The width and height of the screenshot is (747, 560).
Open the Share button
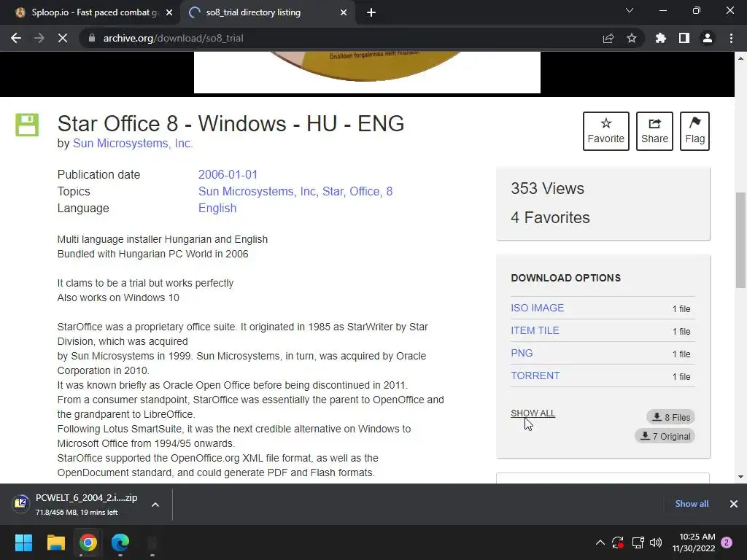click(x=654, y=131)
